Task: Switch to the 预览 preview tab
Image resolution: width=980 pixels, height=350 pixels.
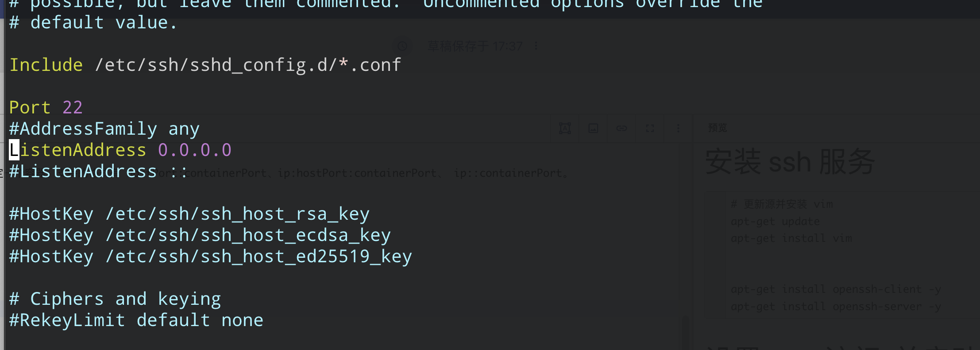Action: coord(718,128)
